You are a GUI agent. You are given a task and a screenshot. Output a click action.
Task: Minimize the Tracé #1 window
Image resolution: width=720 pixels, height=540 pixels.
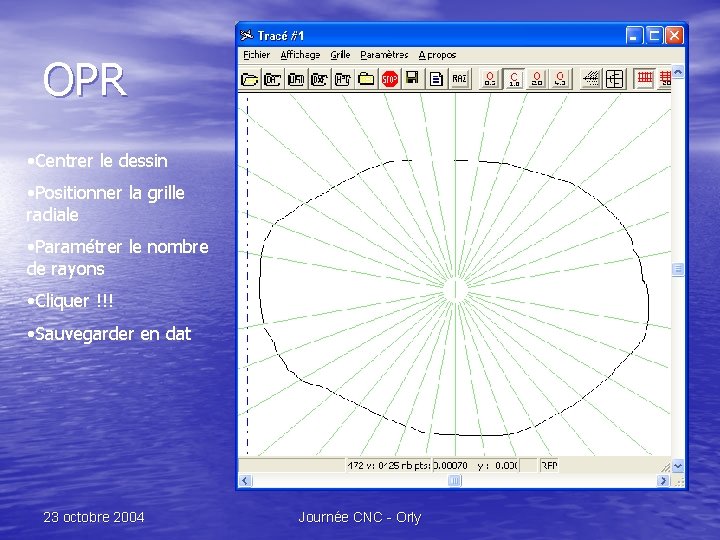(634, 35)
